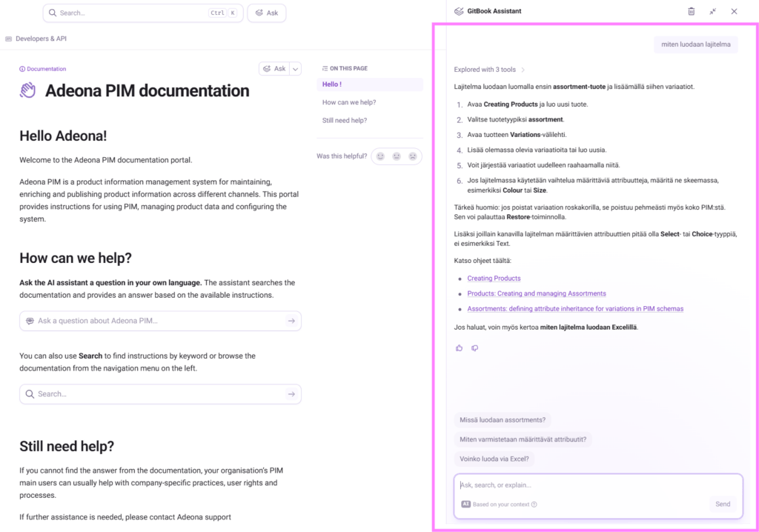
Task: Jump to Still need help? section
Action: click(x=345, y=120)
